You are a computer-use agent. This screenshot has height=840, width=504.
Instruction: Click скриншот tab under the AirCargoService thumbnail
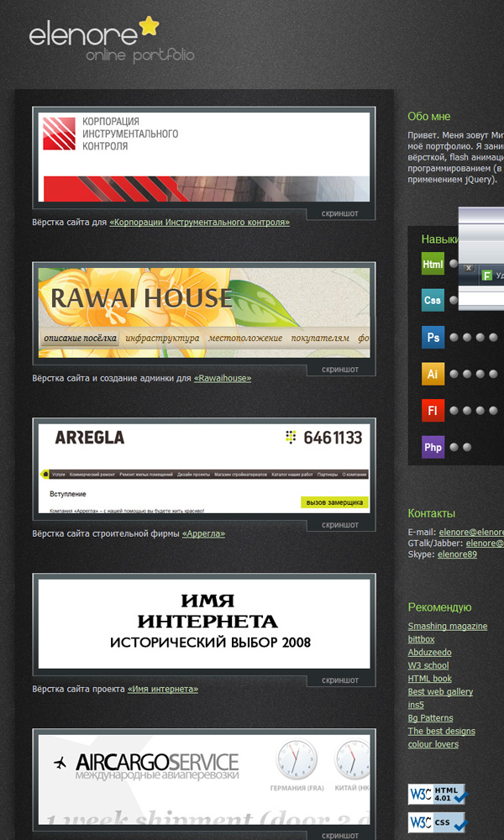(x=340, y=836)
